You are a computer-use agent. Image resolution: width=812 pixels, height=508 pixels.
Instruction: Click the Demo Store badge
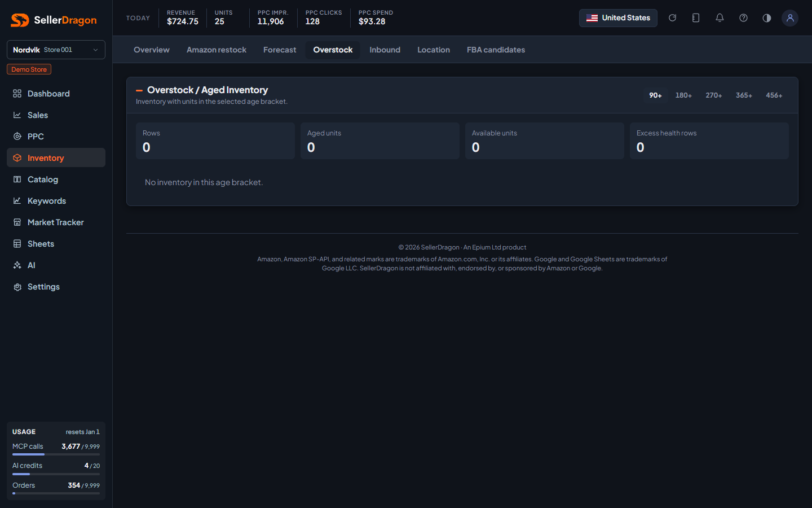pyautogui.click(x=29, y=69)
